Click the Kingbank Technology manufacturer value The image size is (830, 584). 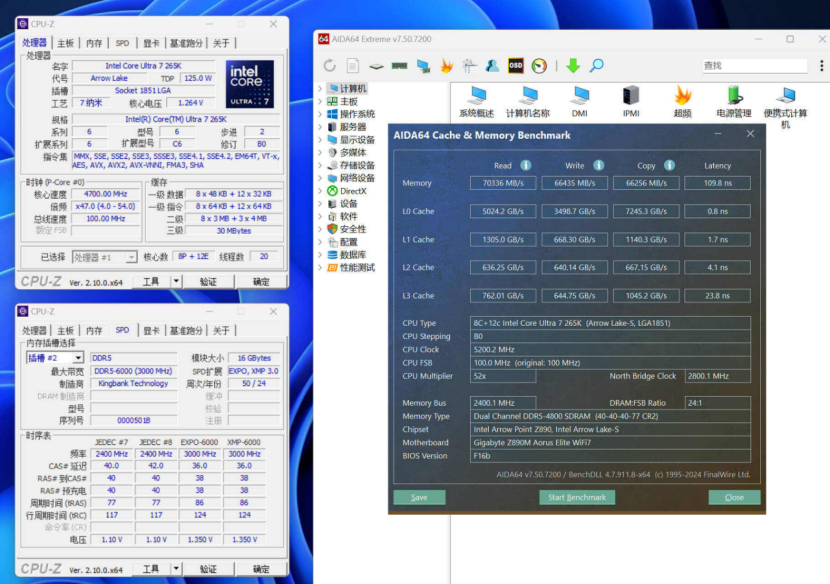coord(133,383)
